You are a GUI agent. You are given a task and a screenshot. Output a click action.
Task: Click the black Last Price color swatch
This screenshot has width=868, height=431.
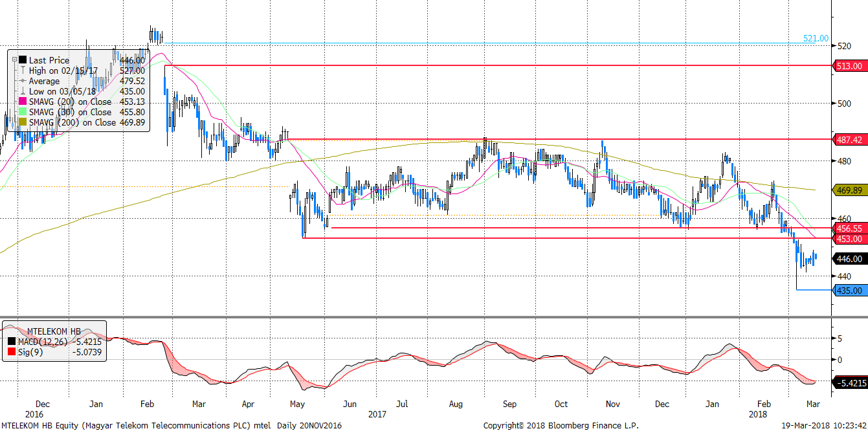tap(23, 60)
